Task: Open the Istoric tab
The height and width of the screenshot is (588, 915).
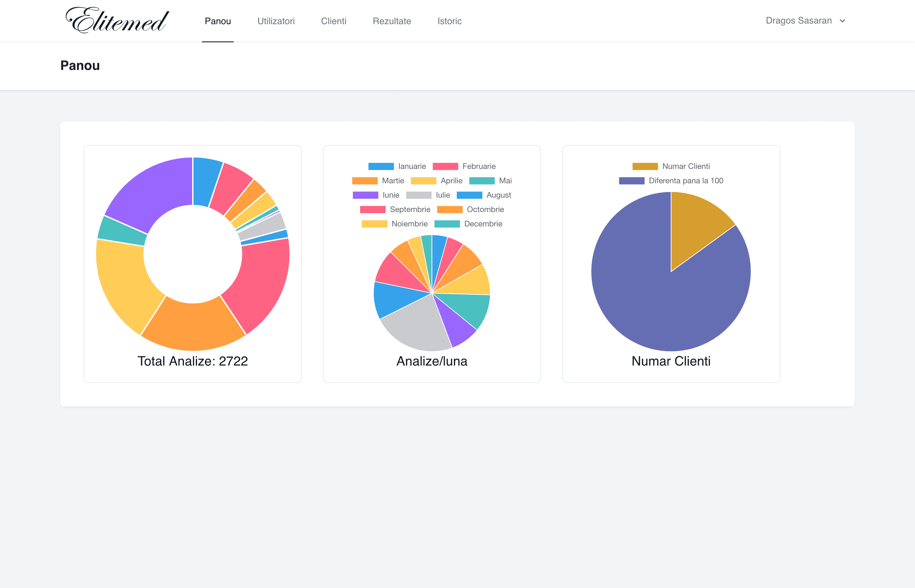Action: click(449, 21)
